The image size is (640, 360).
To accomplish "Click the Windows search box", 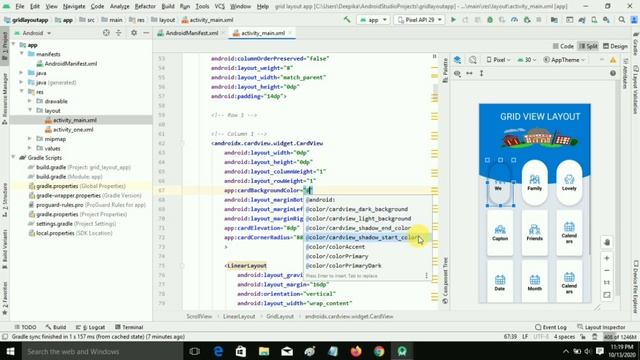I will [x=102, y=351].
